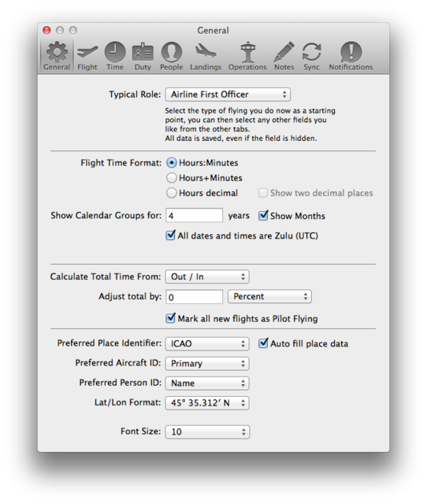This screenshot has width=427, height=504.
Task: Open the Font Size dropdown
Action: (x=207, y=432)
